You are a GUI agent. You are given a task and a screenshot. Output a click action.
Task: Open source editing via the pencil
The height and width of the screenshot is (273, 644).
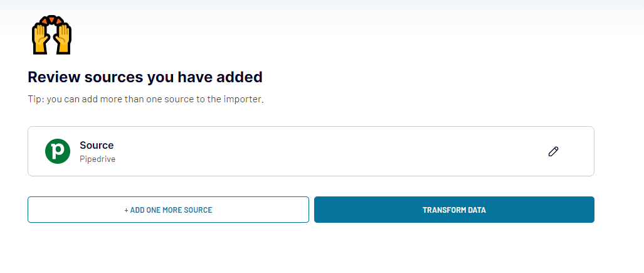coord(553,151)
